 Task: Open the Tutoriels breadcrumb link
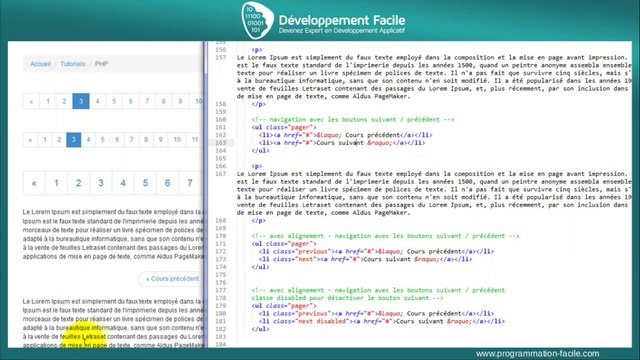click(73, 64)
